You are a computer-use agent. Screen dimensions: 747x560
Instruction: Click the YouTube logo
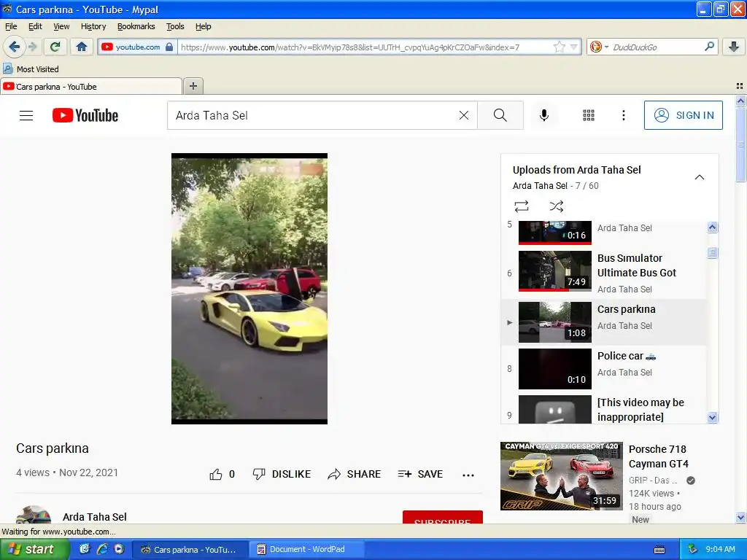(85, 115)
